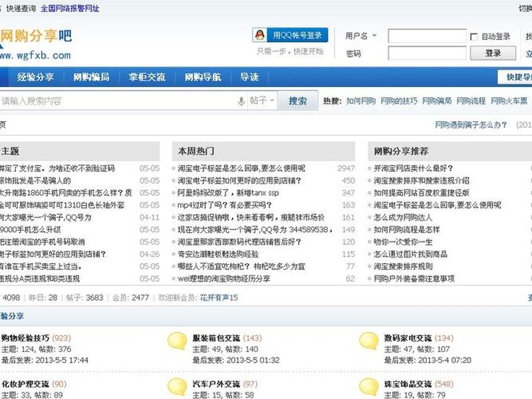Open post 服饰批发是不是骗人的
The height and width of the screenshot is (399, 532).
(35, 180)
